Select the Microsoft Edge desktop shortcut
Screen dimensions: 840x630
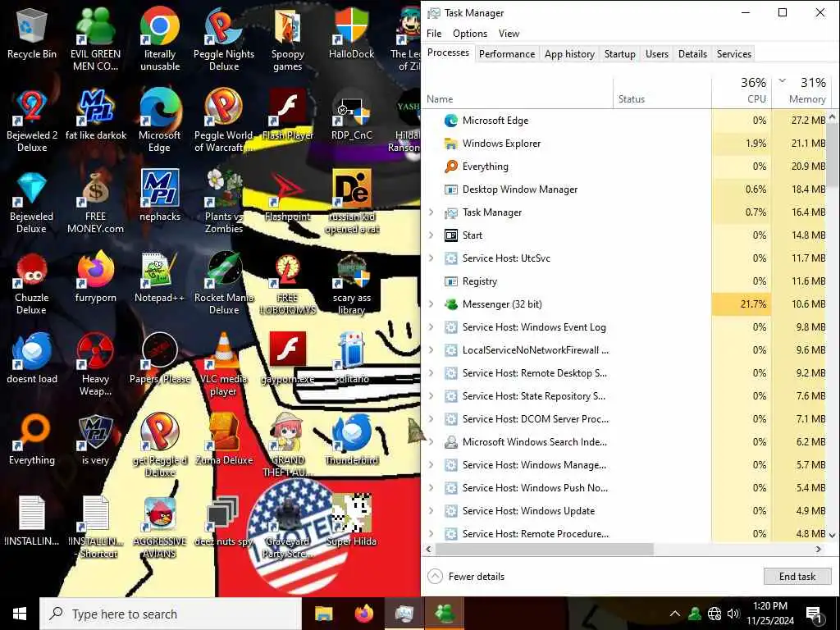tap(160, 121)
